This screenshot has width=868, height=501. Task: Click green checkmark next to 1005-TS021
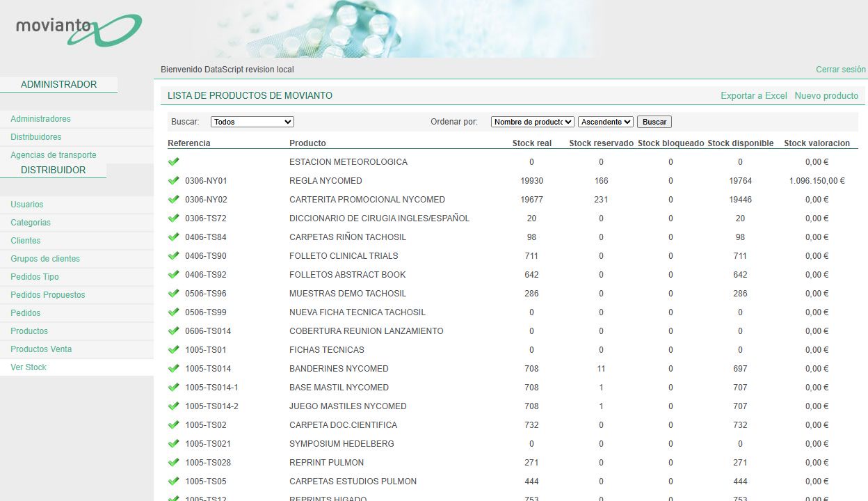pos(174,444)
